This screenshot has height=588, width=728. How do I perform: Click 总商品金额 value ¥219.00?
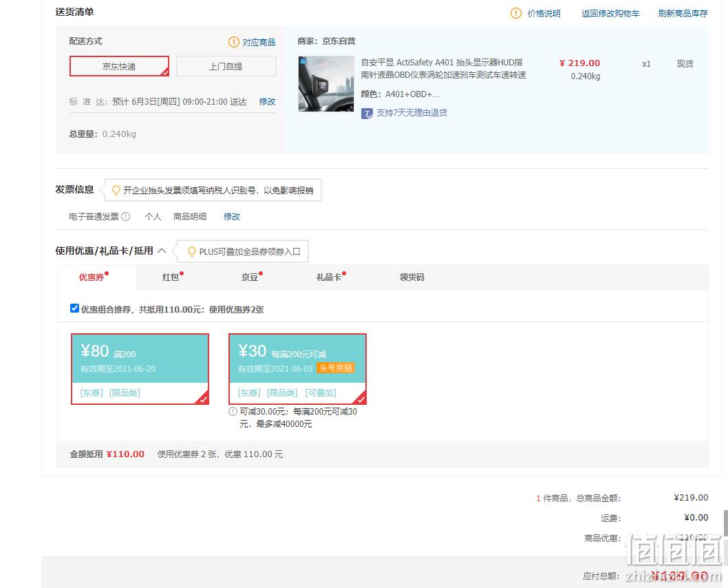691,497
